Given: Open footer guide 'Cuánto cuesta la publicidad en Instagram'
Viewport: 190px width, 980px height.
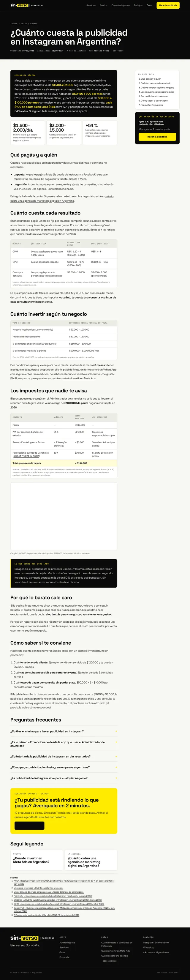Looking at the screenshot, I should 117,944.
